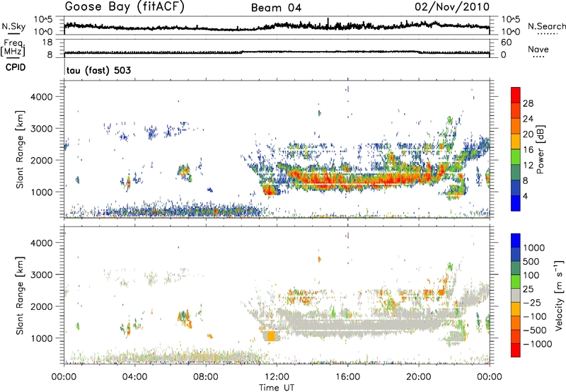Click the '04:00' time axis tick label

click(x=135, y=377)
